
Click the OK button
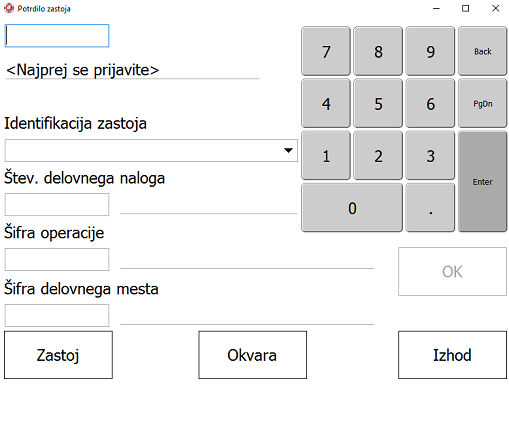(452, 272)
